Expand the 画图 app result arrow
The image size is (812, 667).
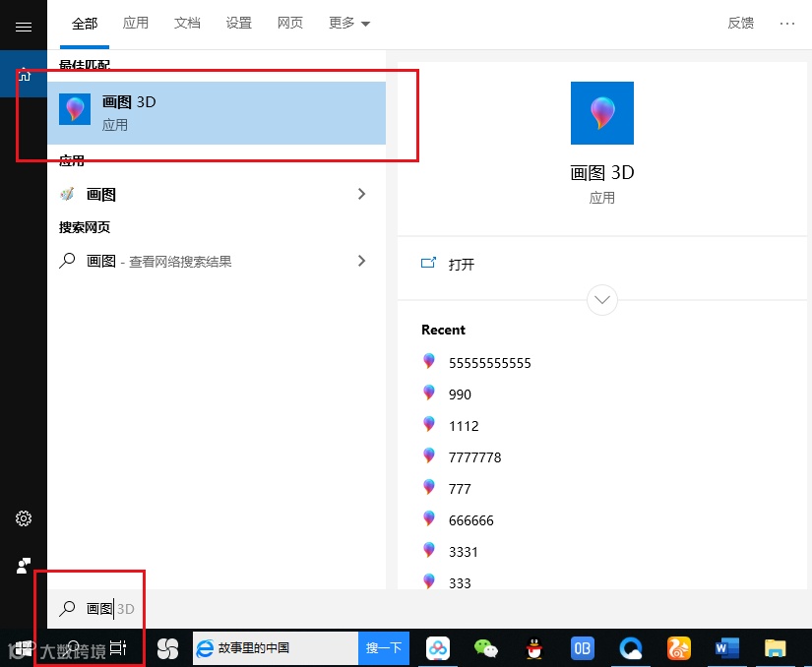click(x=361, y=194)
